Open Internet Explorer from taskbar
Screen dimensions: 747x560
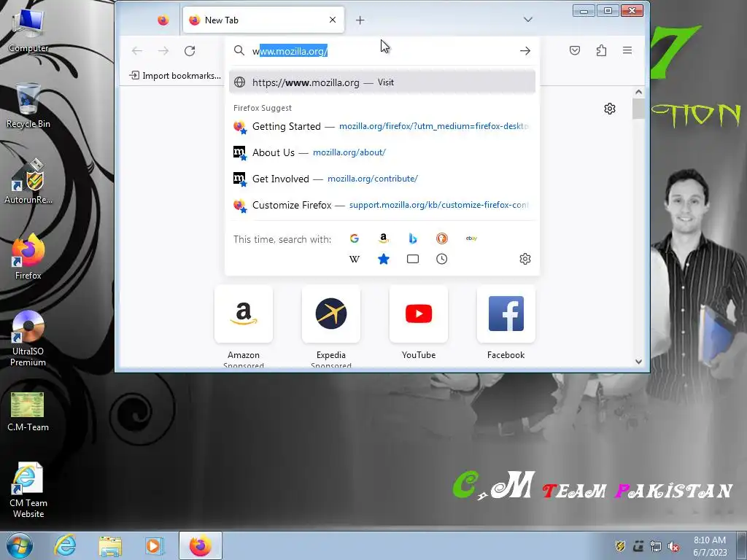click(x=65, y=545)
